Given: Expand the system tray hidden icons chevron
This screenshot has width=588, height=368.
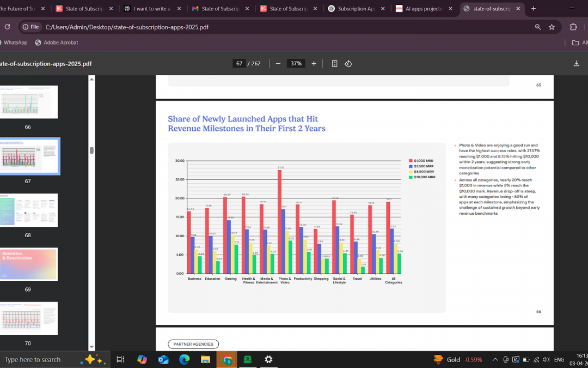Looking at the screenshot, I should coord(495,360).
